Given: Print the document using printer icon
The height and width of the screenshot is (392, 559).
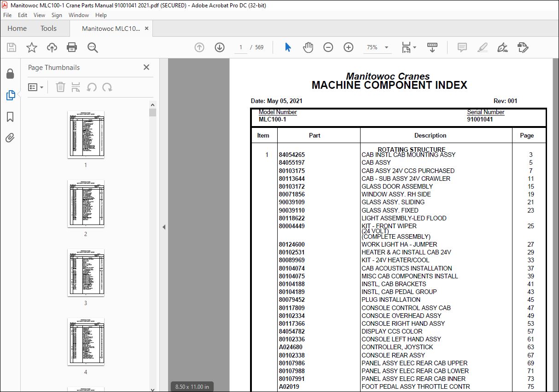Looking at the screenshot, I should (x=72, y=47).
